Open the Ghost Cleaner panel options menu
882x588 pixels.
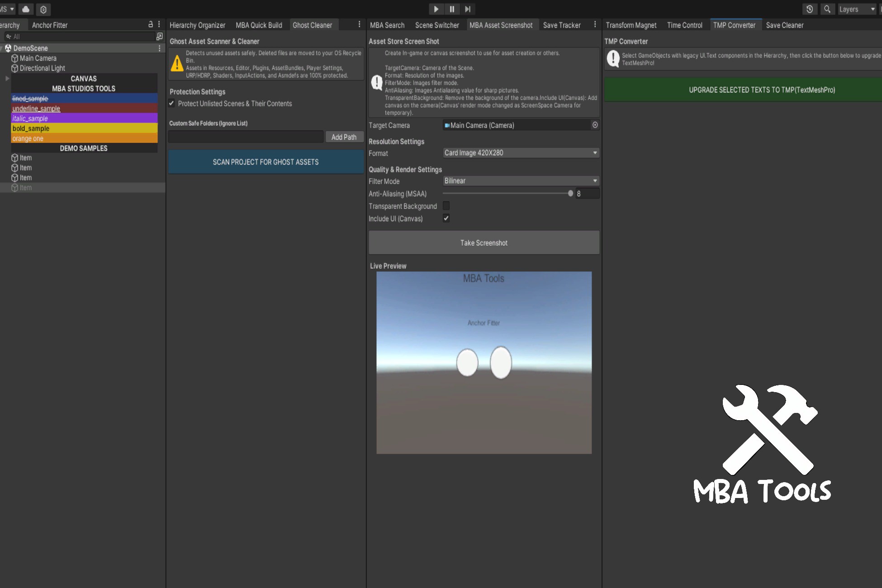tap(360, 24)
